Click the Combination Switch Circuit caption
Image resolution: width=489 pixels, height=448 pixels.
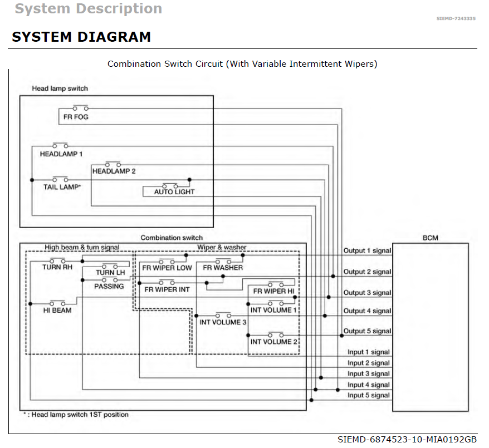pos(242,63)
